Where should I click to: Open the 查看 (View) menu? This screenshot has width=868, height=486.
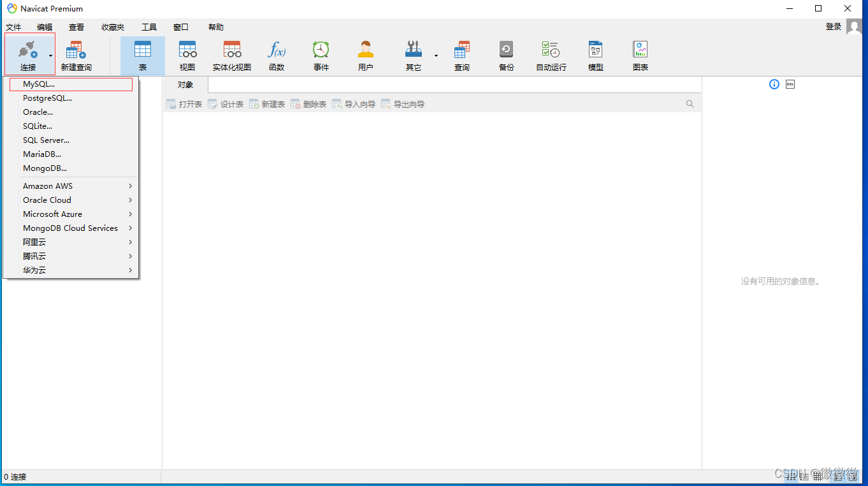click(x=76, y=27)
